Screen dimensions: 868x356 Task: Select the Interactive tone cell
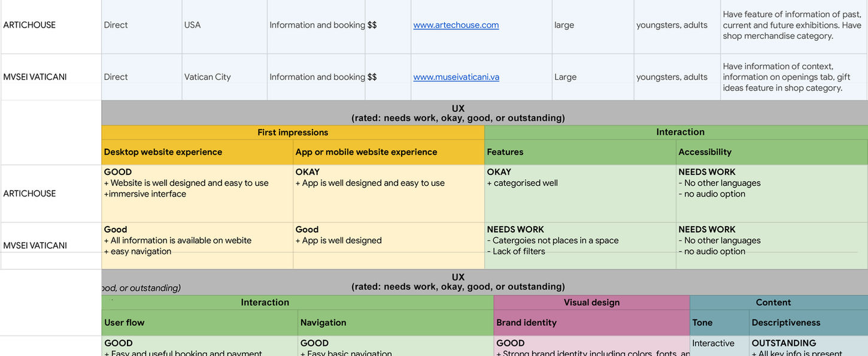coord(720,346)
